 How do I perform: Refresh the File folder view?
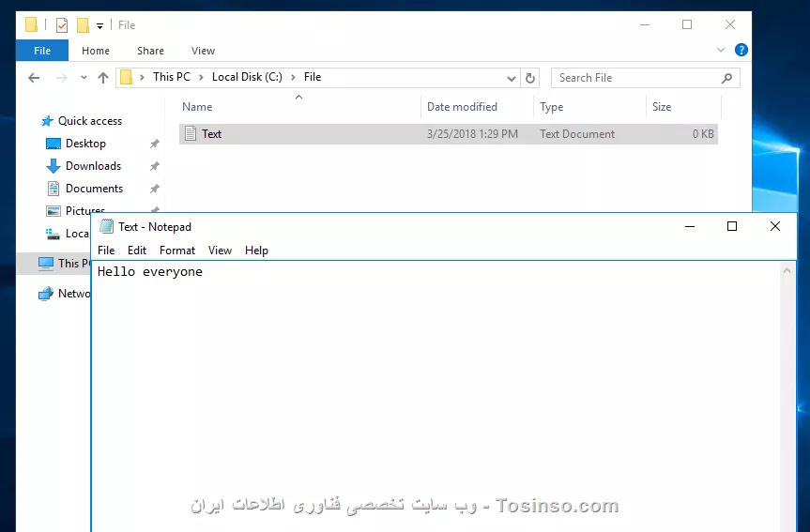tap(530, 79)
